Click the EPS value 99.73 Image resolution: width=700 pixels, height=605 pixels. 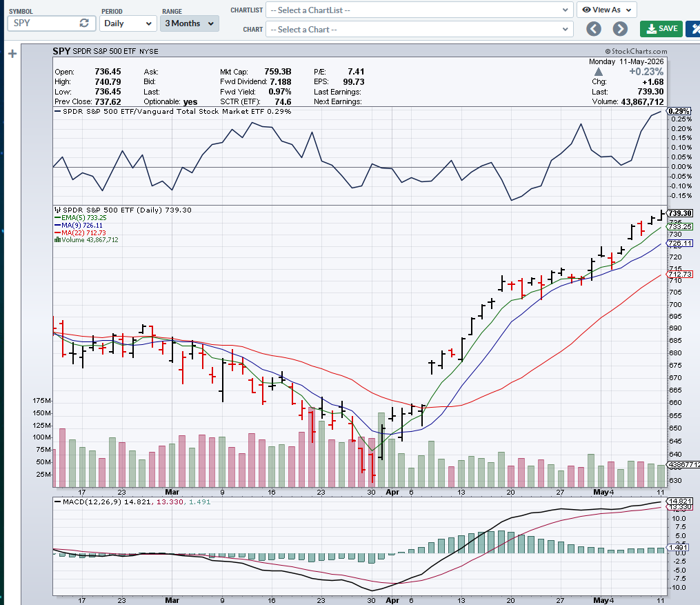click(354, 81)
